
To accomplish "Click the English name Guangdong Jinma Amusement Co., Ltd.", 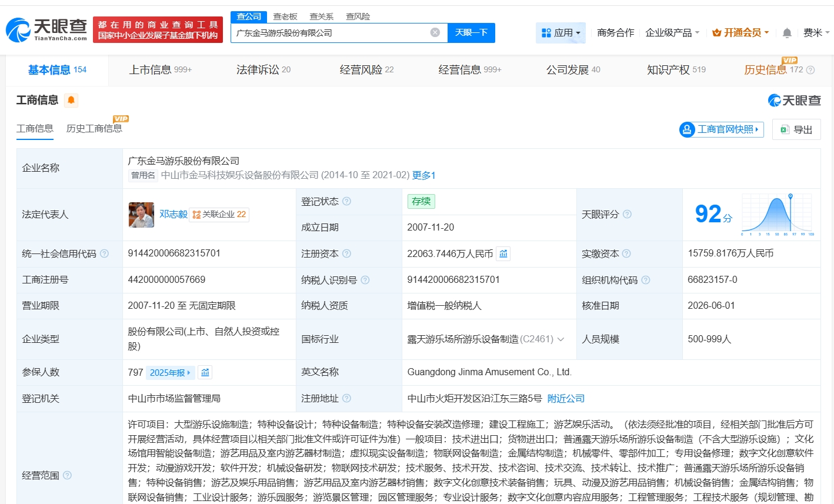I will point(489,372).
